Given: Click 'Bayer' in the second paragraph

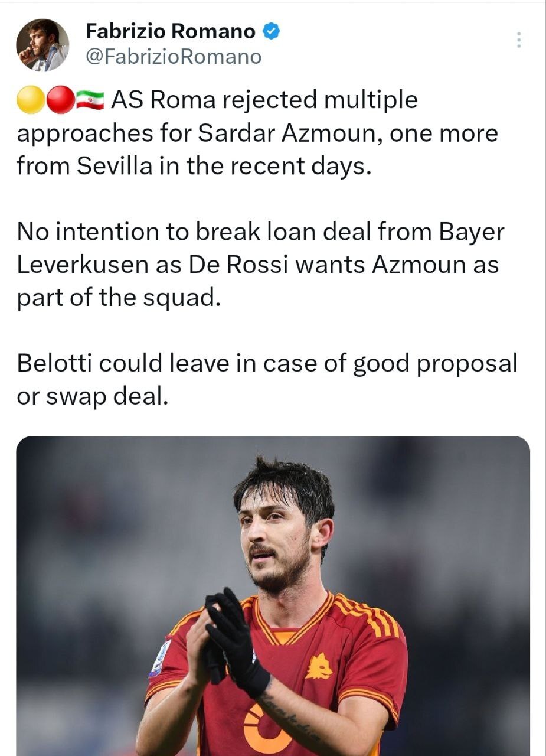Looking at the screenshot, I should click(x=472, y=232).
